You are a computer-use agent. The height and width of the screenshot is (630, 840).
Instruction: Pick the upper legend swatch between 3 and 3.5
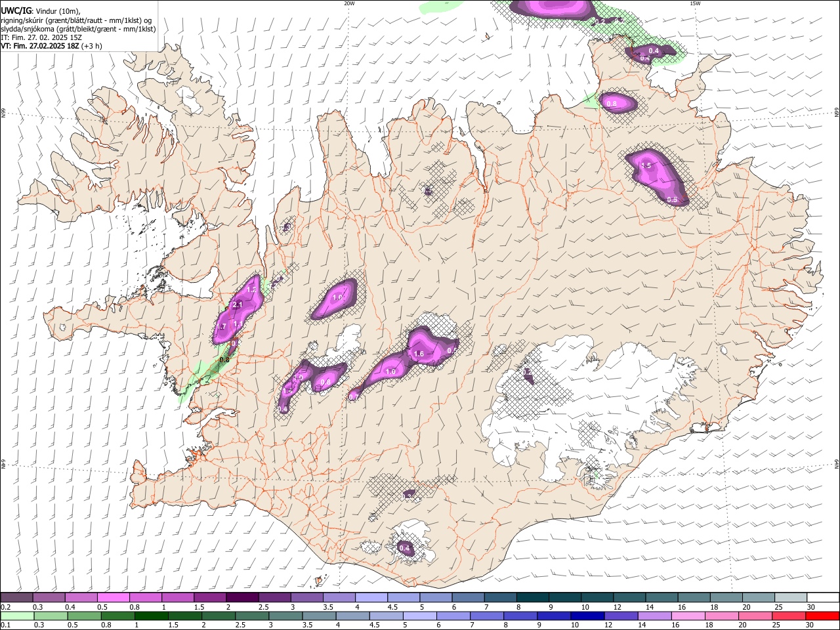[306, 597]
